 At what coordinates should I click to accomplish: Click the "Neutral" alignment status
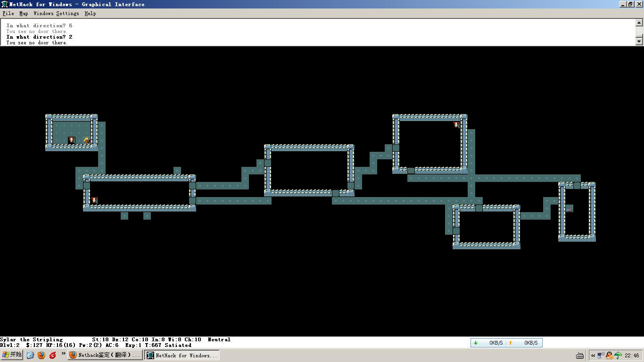coord(219,339)
